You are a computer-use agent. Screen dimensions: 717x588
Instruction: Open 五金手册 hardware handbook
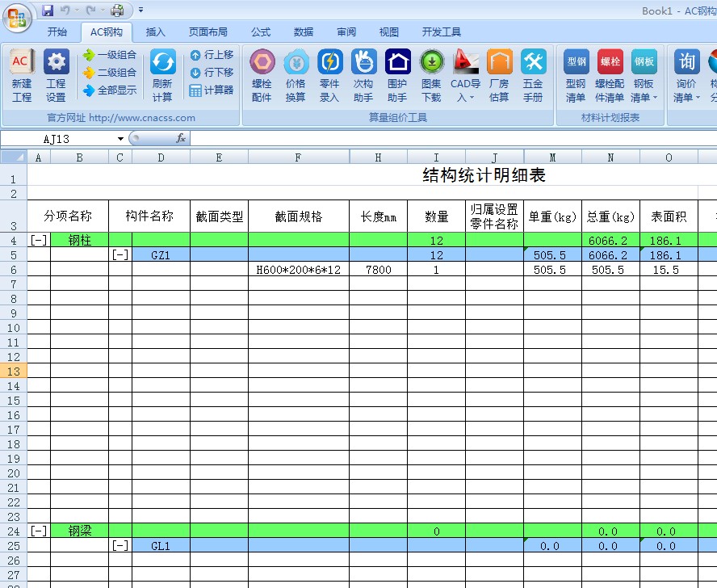pyautogui.click(x=533, y=76)
